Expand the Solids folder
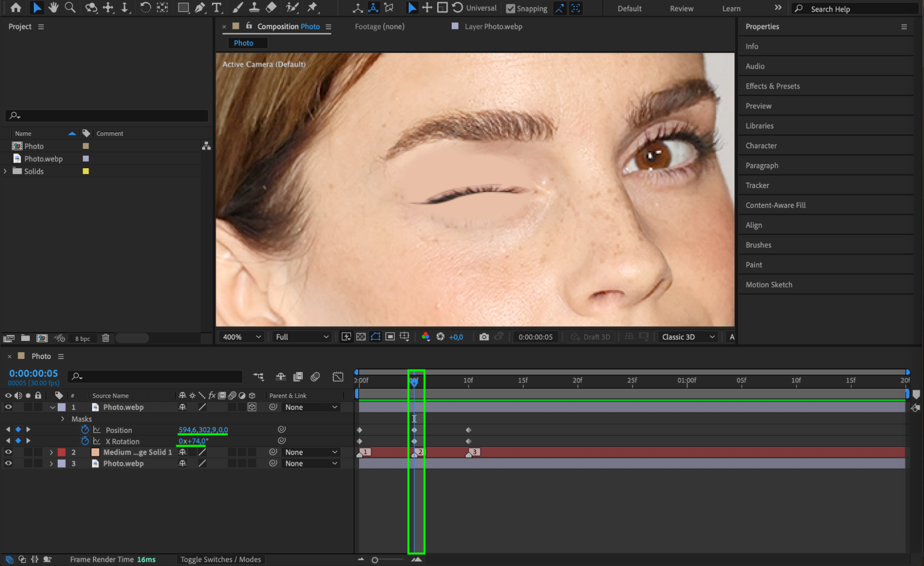This screenshot has height=566, width=924. point(6,171)
